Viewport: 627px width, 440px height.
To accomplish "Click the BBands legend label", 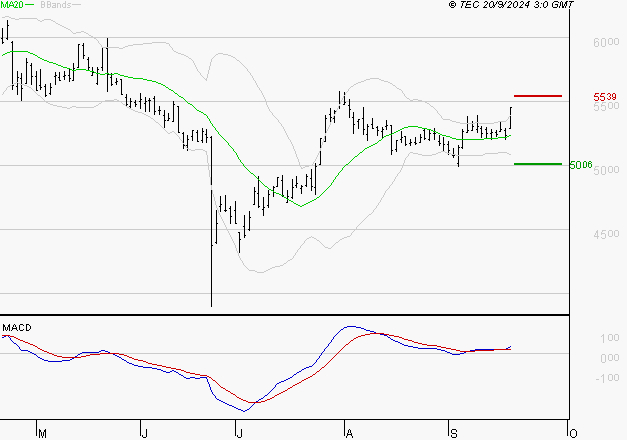I will coord(56,4).
